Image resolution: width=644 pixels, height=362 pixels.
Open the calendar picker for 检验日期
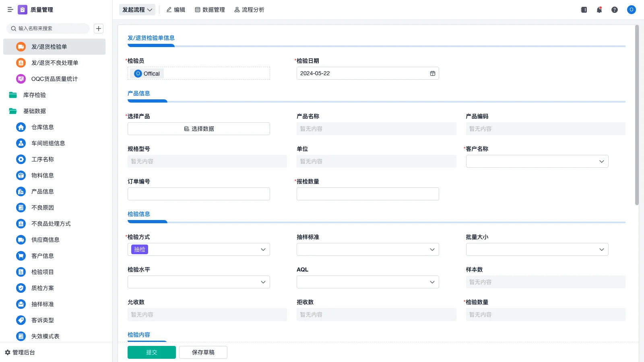pyautogui.click(x=432, y=73)
